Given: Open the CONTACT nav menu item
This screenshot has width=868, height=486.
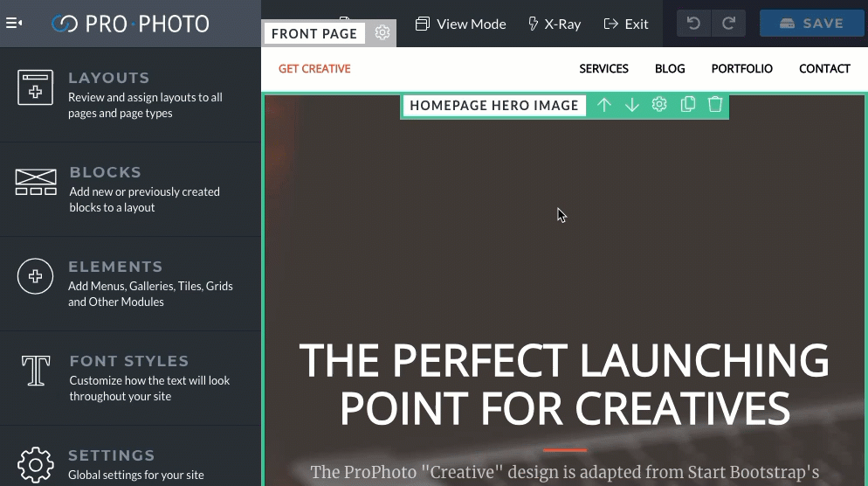Looking at the screenshot, I should (824, 69).
